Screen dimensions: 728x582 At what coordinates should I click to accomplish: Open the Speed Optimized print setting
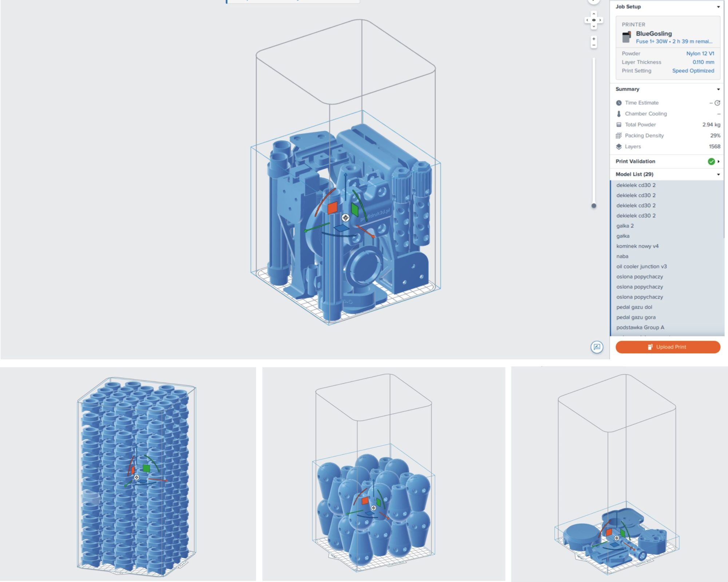693,71
